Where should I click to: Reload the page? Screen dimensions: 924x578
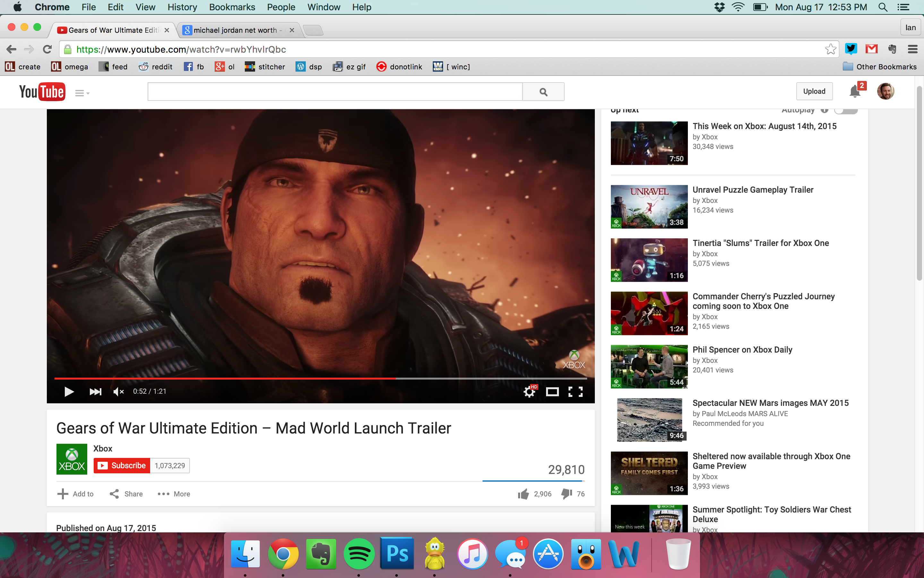47,49
